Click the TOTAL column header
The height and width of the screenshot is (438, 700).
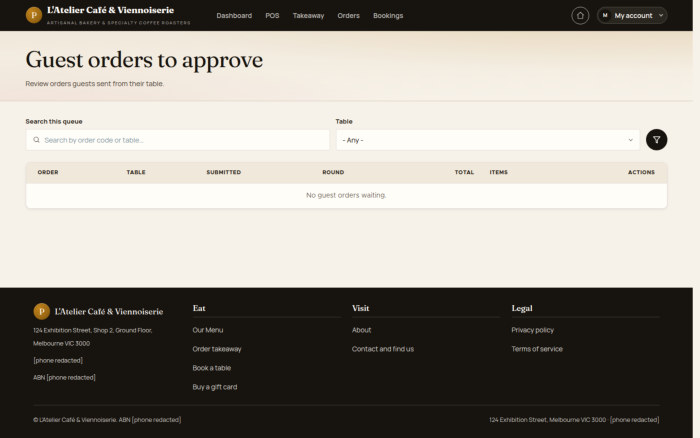[x=464, y=172]
